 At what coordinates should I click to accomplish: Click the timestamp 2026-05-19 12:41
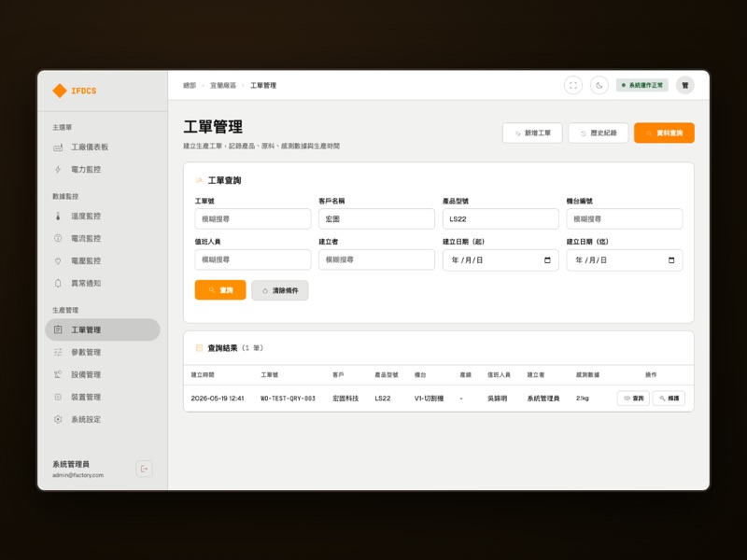coord(218,399)
